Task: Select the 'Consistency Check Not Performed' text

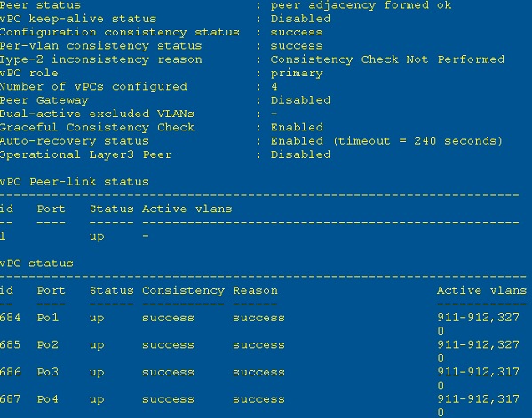Action: pos(387,59)
